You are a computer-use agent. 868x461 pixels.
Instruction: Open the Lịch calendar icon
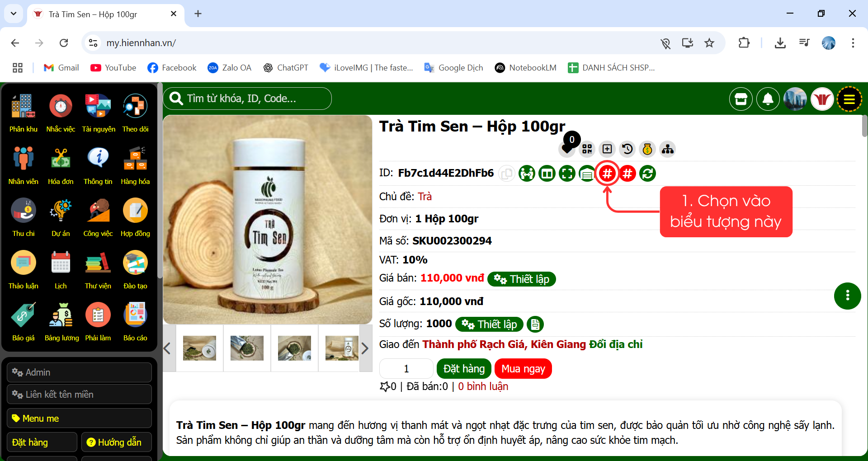61,263
